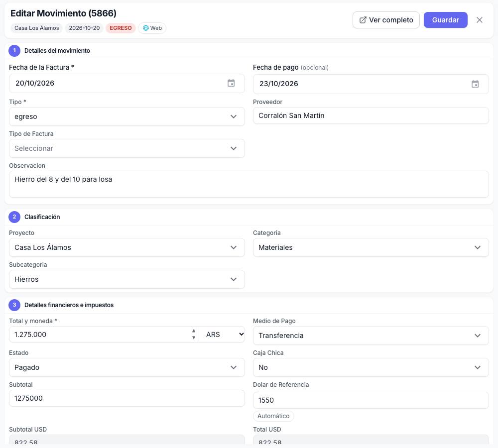
Task: Click the Guardar button
Action: click(x=445, y=20)
